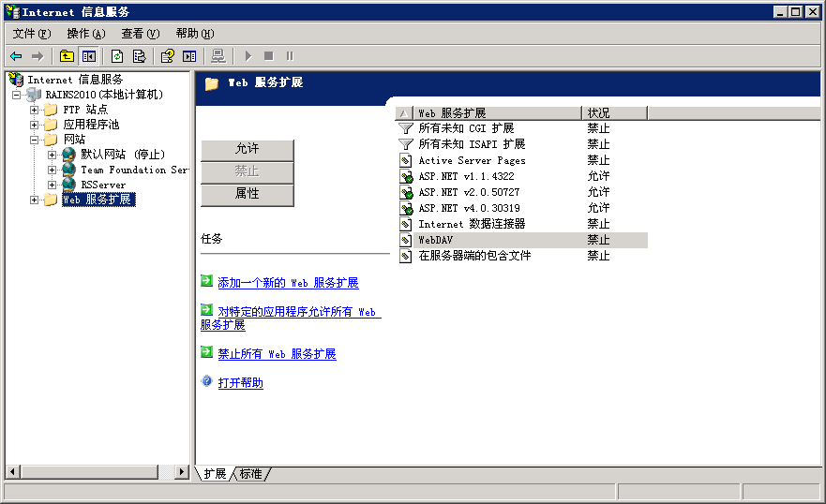Viewport: 826px width, 504px height.
Task: Click the connect to computer toolbar icon
Action: 218,56
